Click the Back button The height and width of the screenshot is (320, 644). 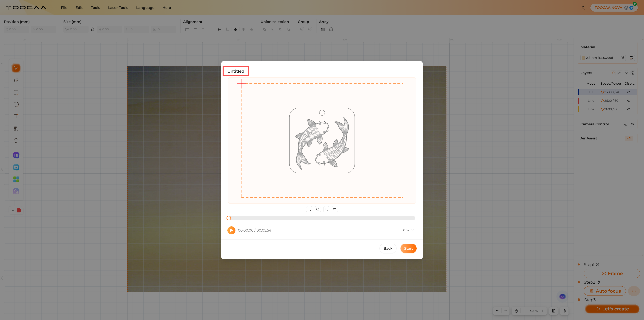coord(388,249)
